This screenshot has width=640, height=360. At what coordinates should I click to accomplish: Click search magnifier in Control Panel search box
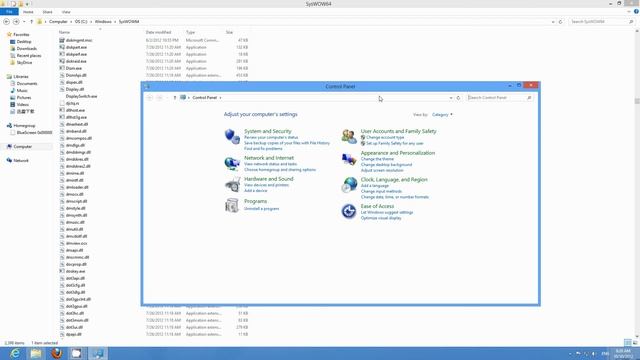tap(529, 98)
